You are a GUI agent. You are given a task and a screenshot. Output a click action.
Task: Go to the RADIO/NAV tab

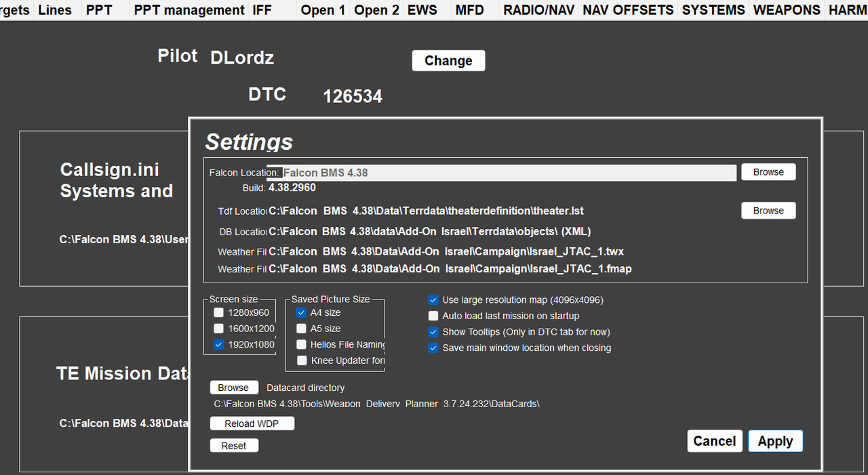click(538, 10)
